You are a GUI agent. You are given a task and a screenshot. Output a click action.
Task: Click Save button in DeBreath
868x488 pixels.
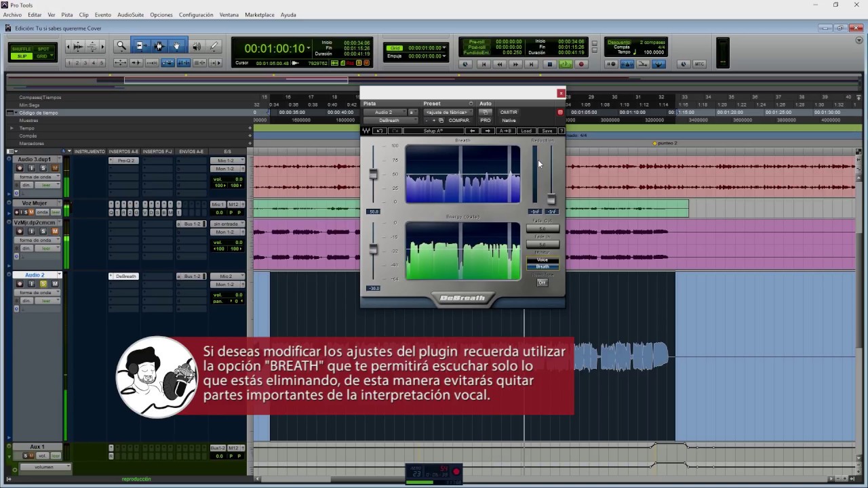(547, 131)
